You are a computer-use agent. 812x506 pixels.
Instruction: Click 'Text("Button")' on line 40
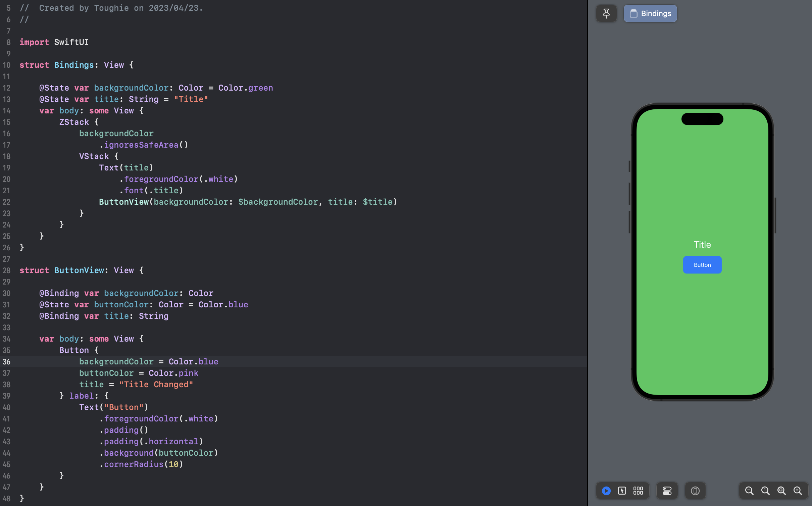pos(114,407)
